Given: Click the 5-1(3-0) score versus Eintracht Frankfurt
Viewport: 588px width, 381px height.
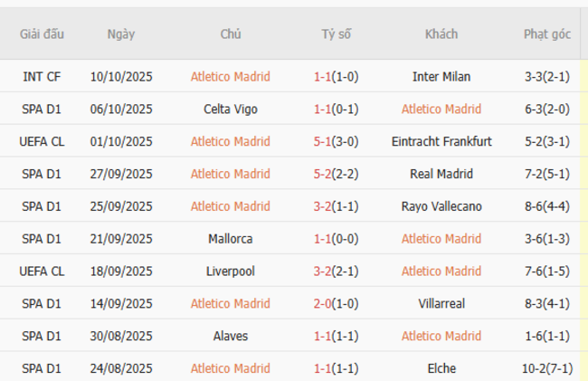Looking at the screenshot, I should click(x=337, y=142).
